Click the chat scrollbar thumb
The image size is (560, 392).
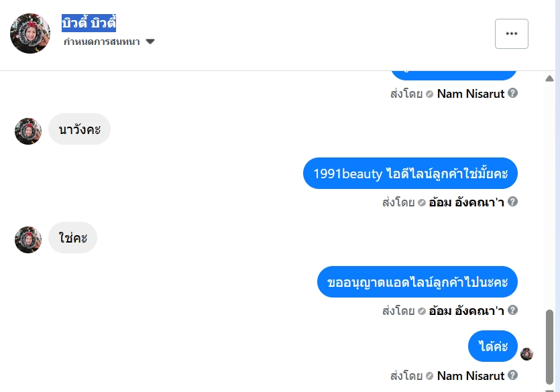550,345
